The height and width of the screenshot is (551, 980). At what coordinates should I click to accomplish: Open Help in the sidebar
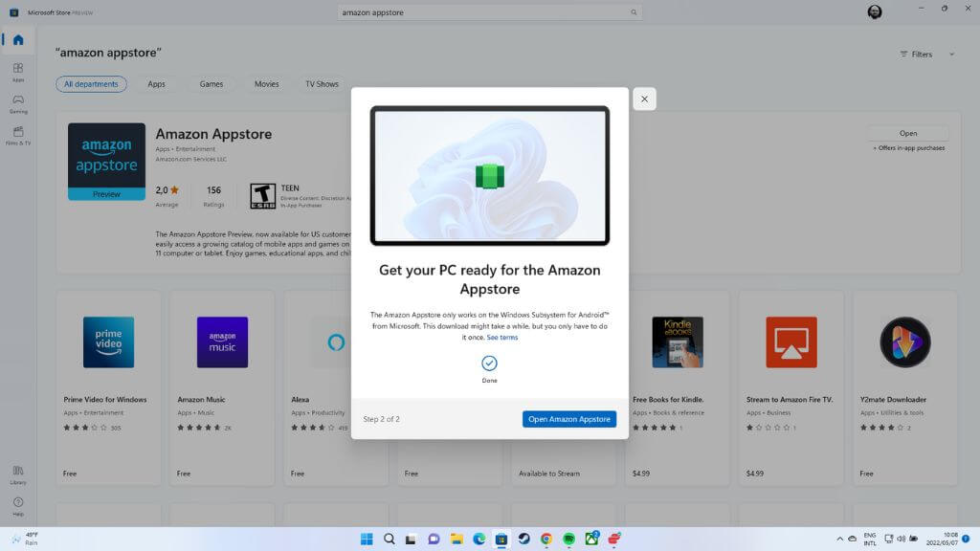[18, 507]
